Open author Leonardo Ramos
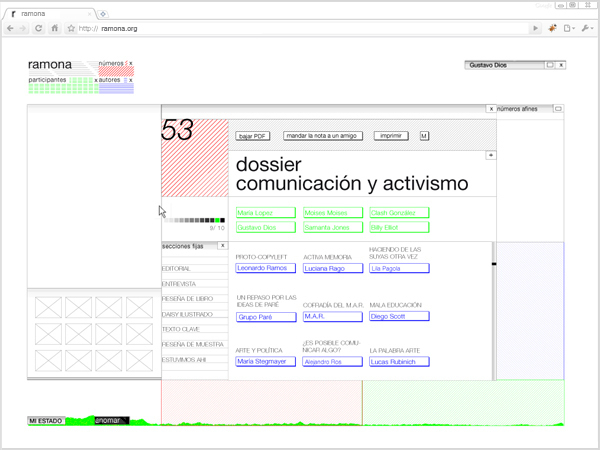The height and width of the screenshot is (450, 600). coord(266,268)
